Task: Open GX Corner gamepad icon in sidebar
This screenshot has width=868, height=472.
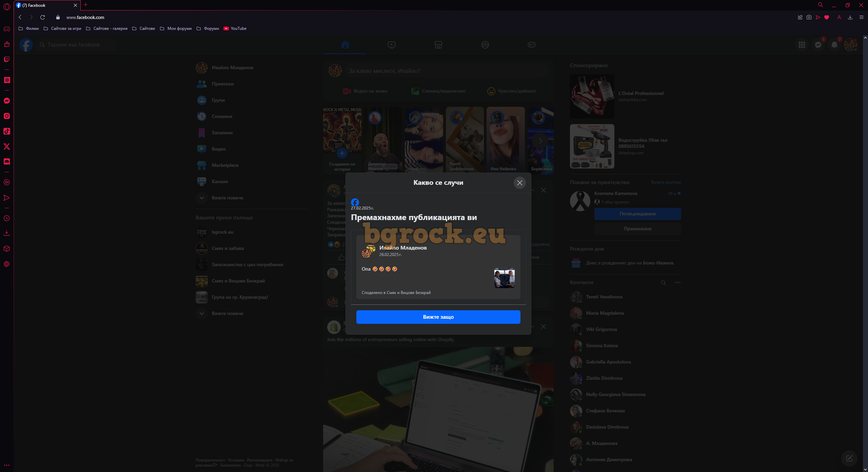Action: click(x=7, y=29)
